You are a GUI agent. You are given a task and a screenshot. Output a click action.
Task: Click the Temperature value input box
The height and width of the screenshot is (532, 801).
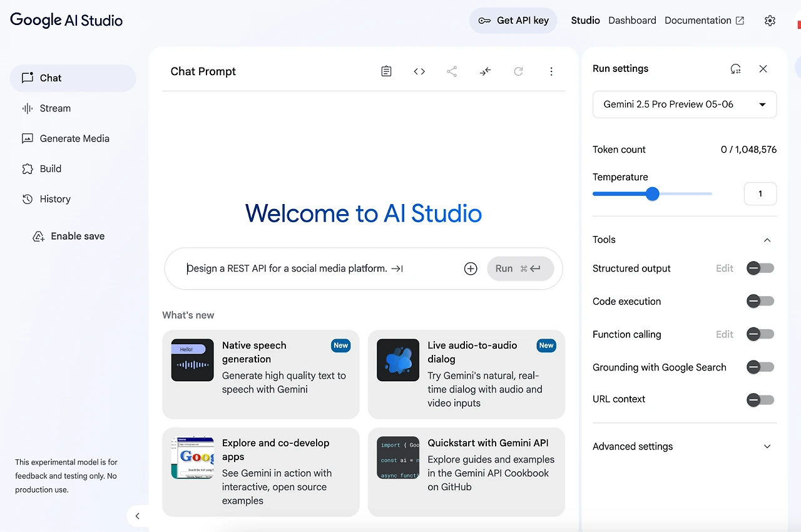760,194
